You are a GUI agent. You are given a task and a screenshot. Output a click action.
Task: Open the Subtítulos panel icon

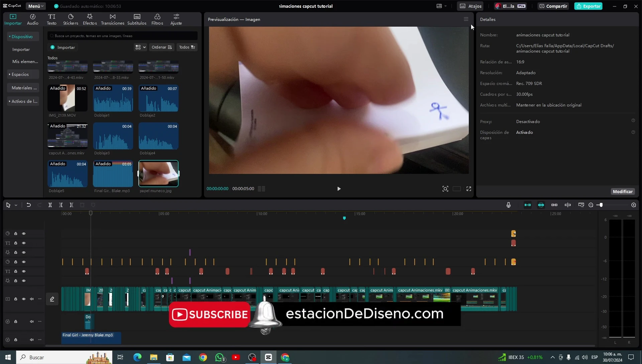coord(137,19)
